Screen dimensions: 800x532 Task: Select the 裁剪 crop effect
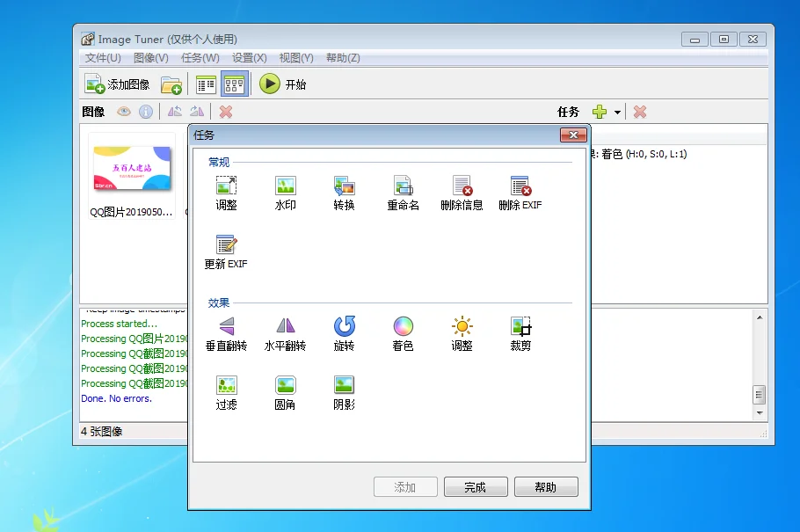(x=520, y=334)
